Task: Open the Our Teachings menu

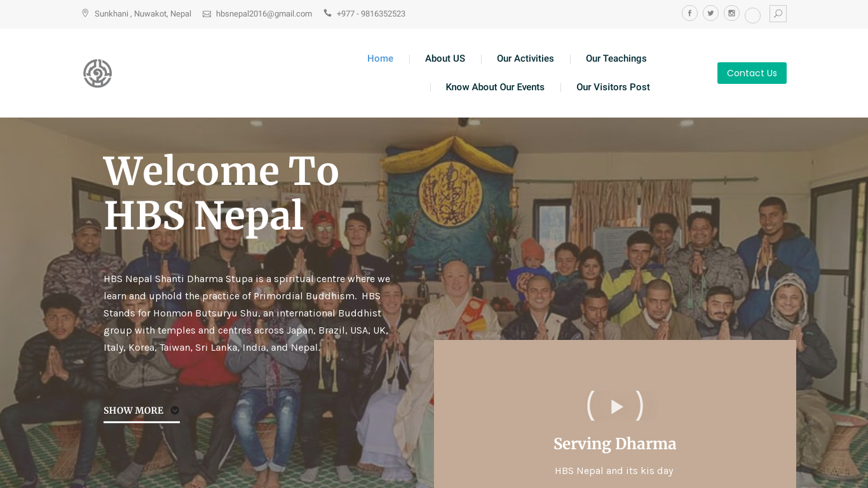Action: pyautogui.click(x=616, y=58)
